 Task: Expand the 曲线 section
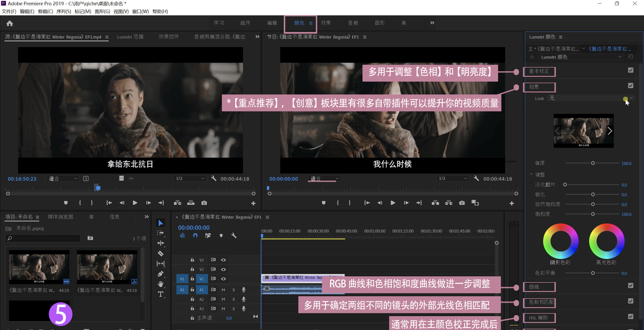(534, 287)
